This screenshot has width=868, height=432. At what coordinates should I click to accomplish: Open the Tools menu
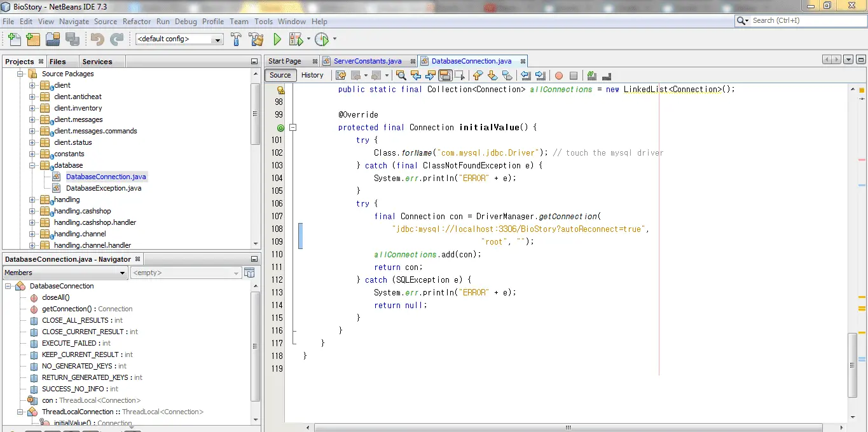coord(263,21)
